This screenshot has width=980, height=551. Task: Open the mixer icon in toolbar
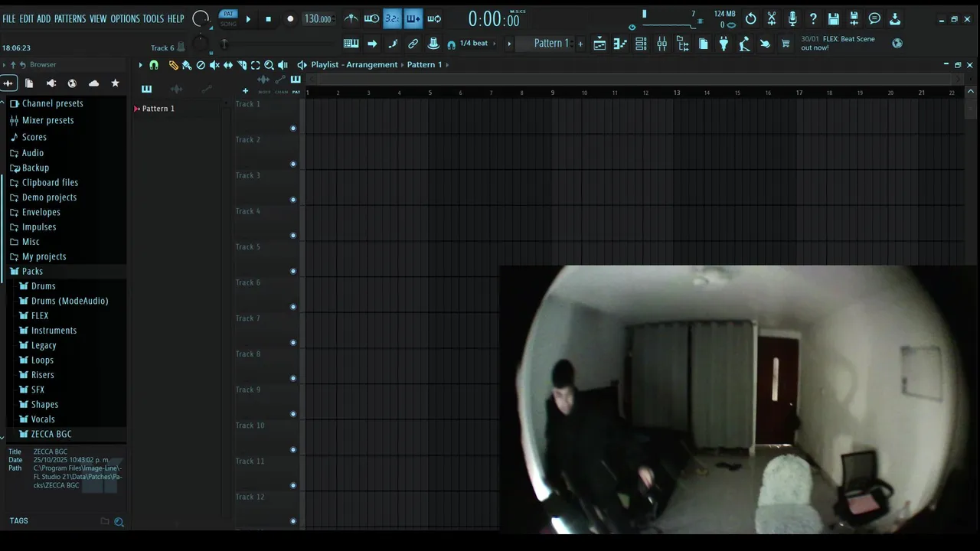661,44
